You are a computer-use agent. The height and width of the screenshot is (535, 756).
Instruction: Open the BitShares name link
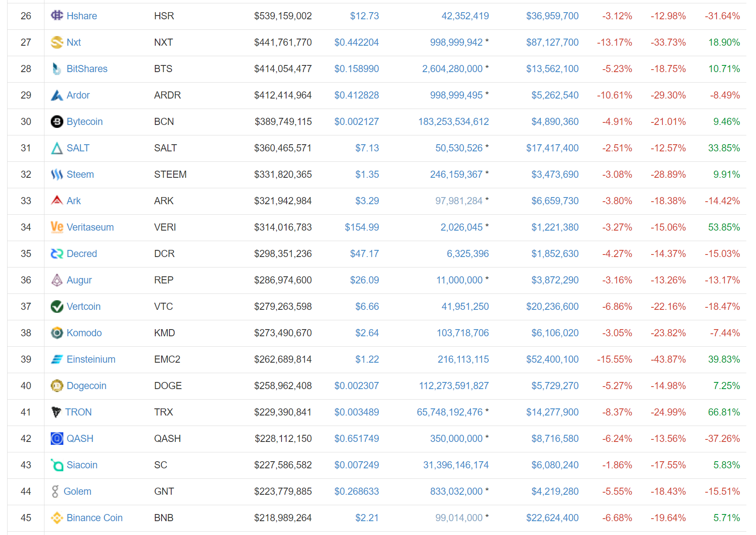point(87,69)
